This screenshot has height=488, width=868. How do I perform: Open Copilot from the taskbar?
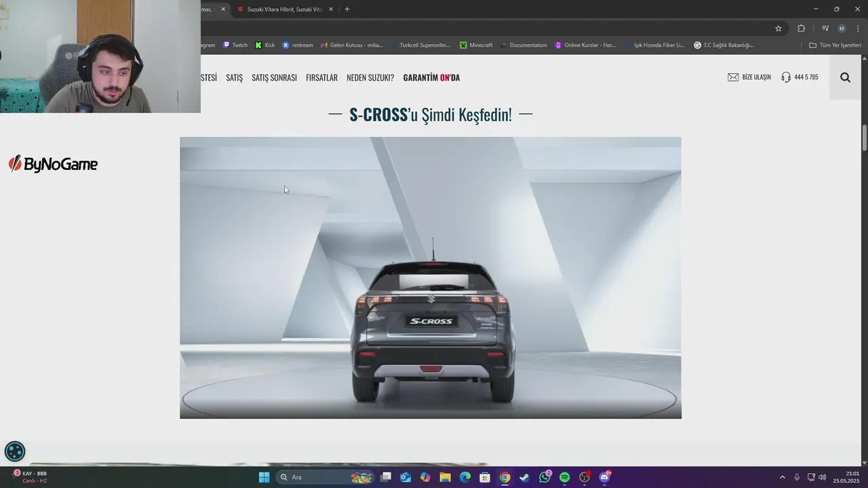(425, 477)
